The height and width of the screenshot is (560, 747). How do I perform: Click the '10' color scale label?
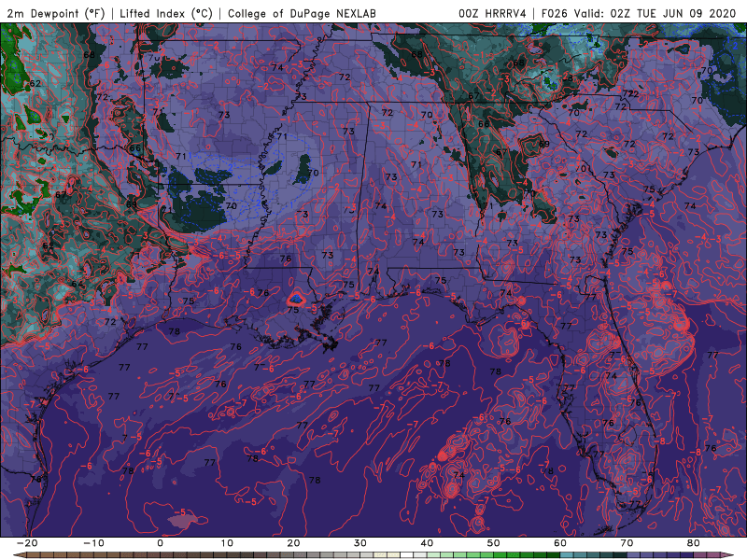227,543
